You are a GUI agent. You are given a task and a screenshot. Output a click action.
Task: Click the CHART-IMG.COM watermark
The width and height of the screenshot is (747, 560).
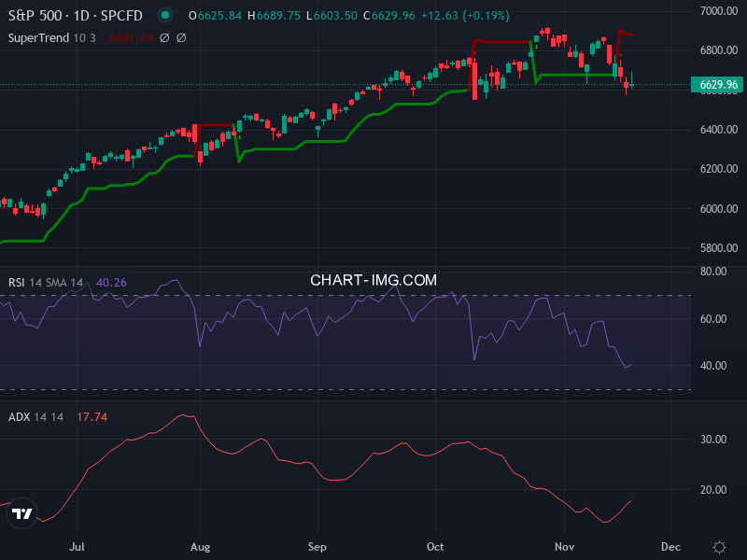373,279
